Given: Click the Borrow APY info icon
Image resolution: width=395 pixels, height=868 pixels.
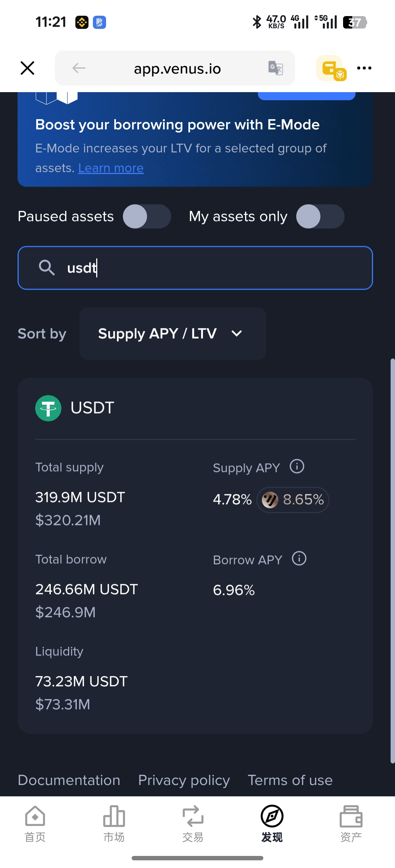Looking at the screenshot, I should click(299, 559).
